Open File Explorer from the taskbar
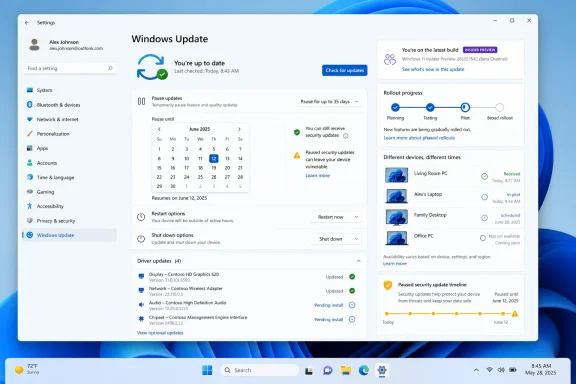576x384 pixels. click(x=346, y=370)
